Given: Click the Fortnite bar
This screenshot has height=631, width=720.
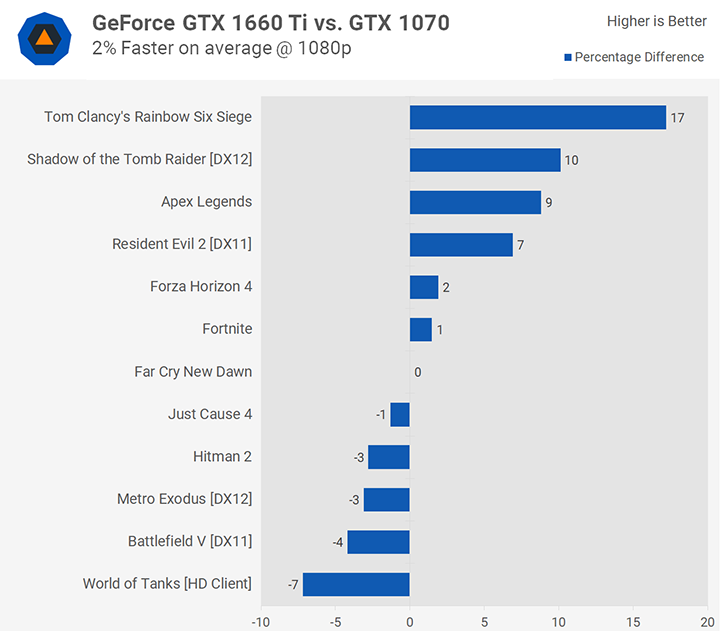Looking at the screenshot, I should [421, 330].
